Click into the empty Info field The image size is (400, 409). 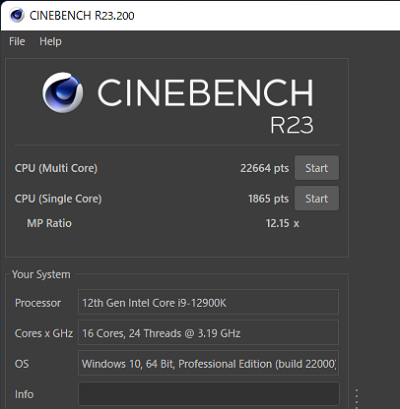pos(209,394)
